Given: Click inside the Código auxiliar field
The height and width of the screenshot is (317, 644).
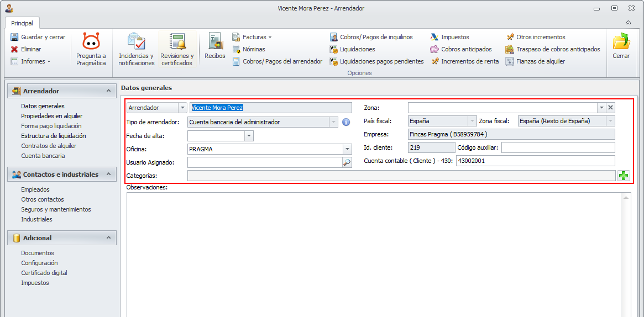Looking at the screenshot, I should (558, 147).
